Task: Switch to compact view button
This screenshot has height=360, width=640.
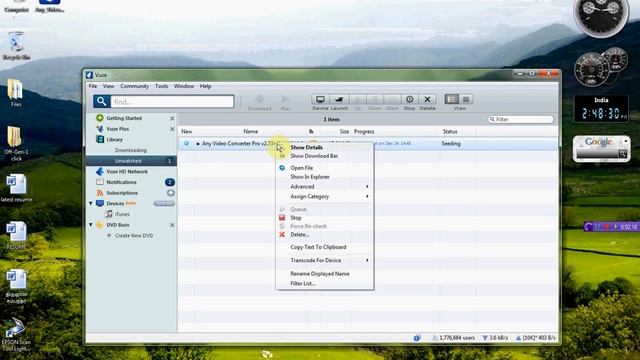Action: (466, 99)
